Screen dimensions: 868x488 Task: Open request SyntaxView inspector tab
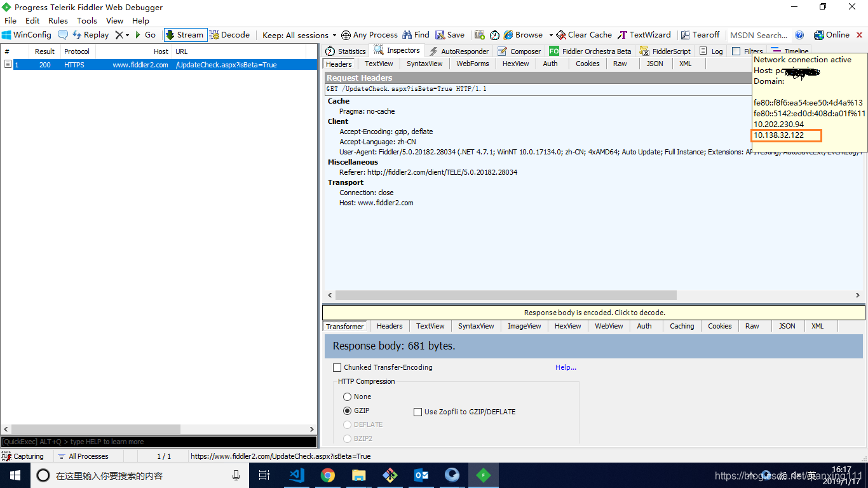pyautogui.click(x=424, y=64)
